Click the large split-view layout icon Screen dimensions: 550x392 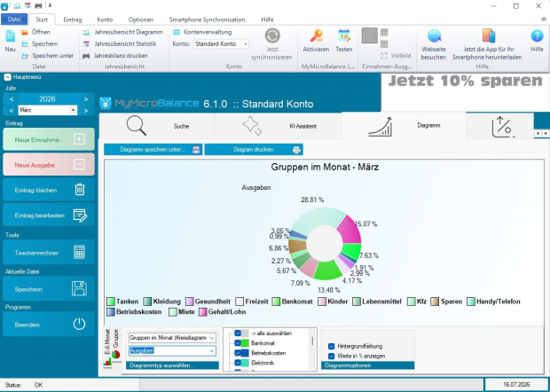370,35
